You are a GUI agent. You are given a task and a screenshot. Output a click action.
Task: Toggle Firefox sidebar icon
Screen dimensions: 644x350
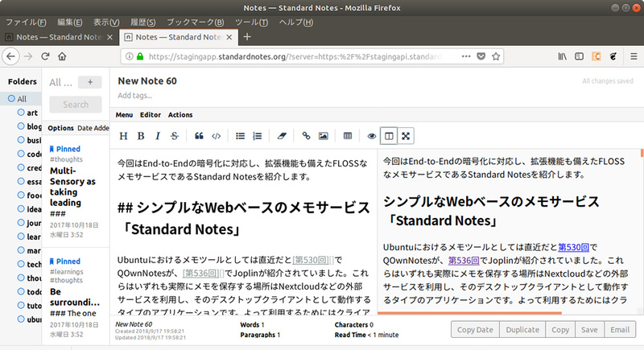(x=579, y=56)
